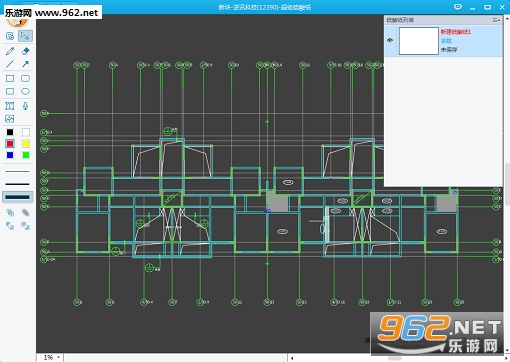Pick the callout note shape tool
This screenshot has height=362, width=510.
coord(10,91)
